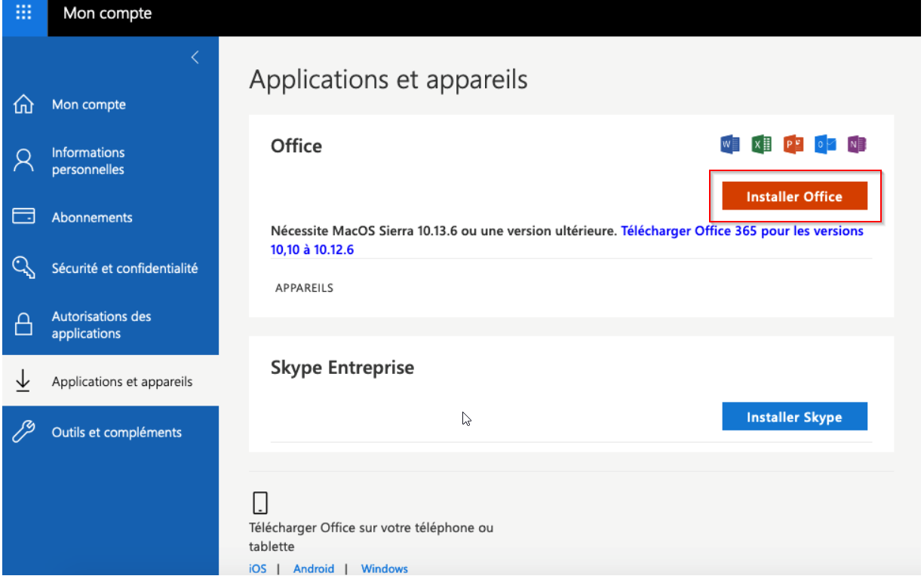Click the wrench icon for Outils et compléments
This screenshot has width=924, height=579.
pos(24,432)
